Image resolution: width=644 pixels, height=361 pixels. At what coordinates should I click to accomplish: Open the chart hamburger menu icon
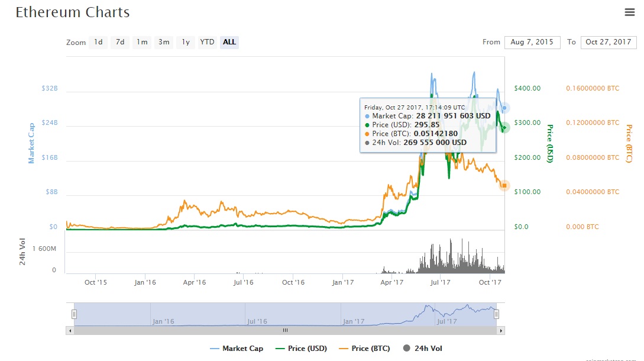pyautogui.click(x=629, y=12)
